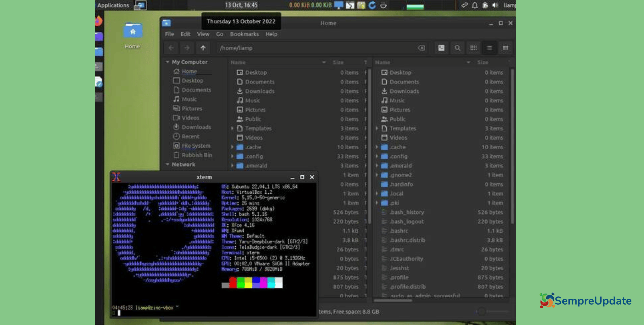
Task: Expand .gnome2 folder in right pane
Action: pyautogui.click(x=377, y=175)
